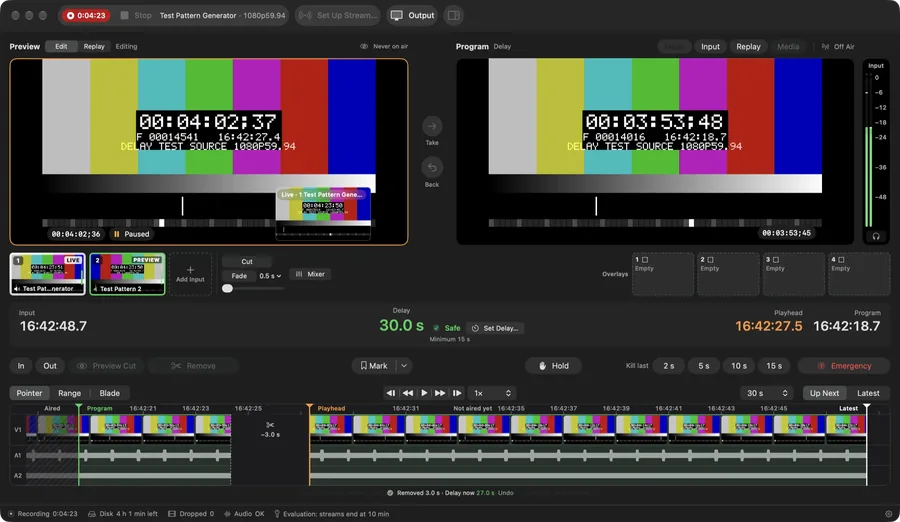The height and width of the screenshot is (522, 900).
Task: Toggle overlay slot 4 checkbox
Action: tap(841, 260)
